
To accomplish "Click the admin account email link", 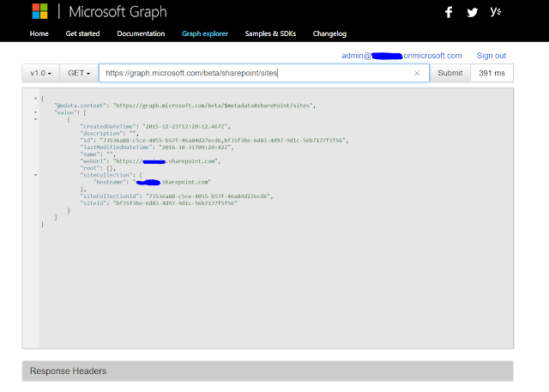I will 401,56.
